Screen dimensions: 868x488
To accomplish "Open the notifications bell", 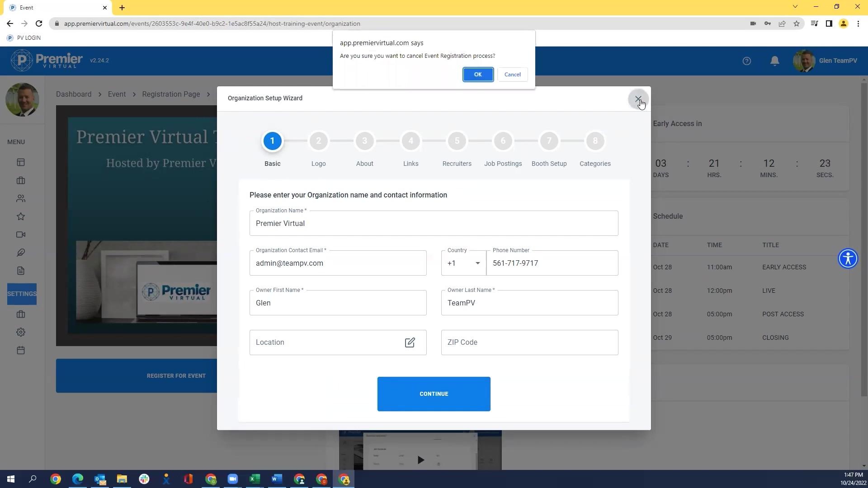I will pos(774,61).
